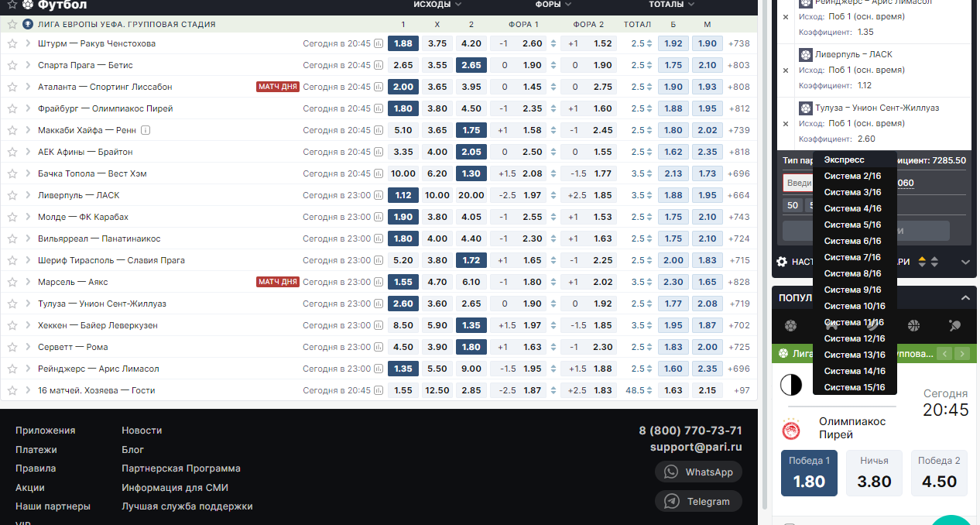
Task: Click the Telegram icon in footer
Action: pos(671,501)
